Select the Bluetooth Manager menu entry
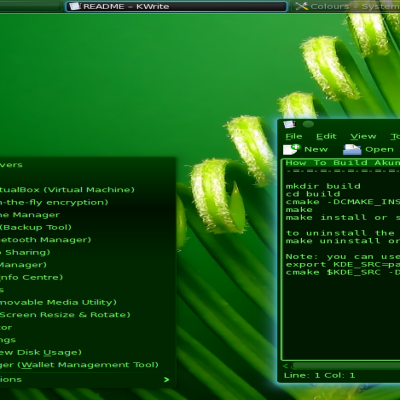The width and height of the screenshot is (400, 400). 87,240
